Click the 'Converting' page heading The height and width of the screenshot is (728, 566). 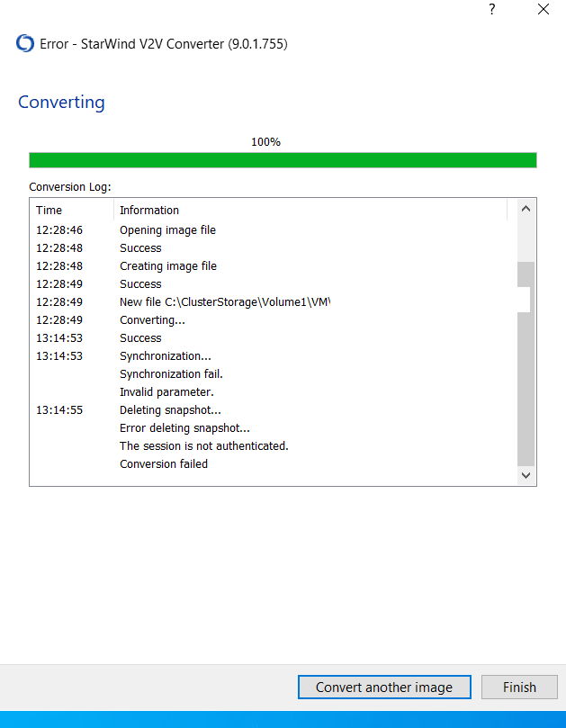61,103
